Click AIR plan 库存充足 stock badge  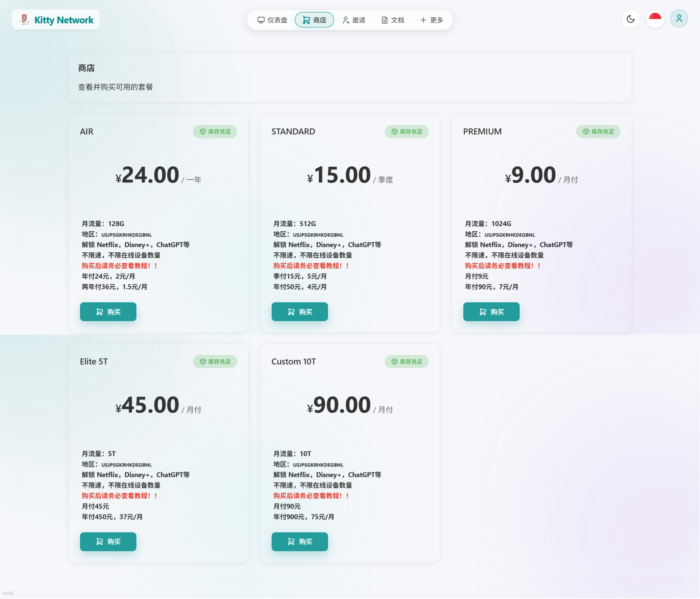(x=215, y=131)
